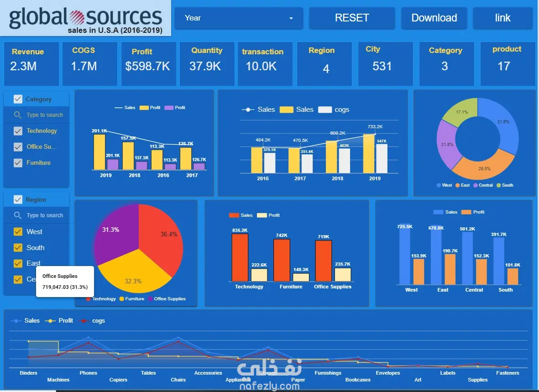The width and height of the screenshot is (539, 392).
Task: Click the West legend dot in donut chart
Action: click(x=439, y=185)
